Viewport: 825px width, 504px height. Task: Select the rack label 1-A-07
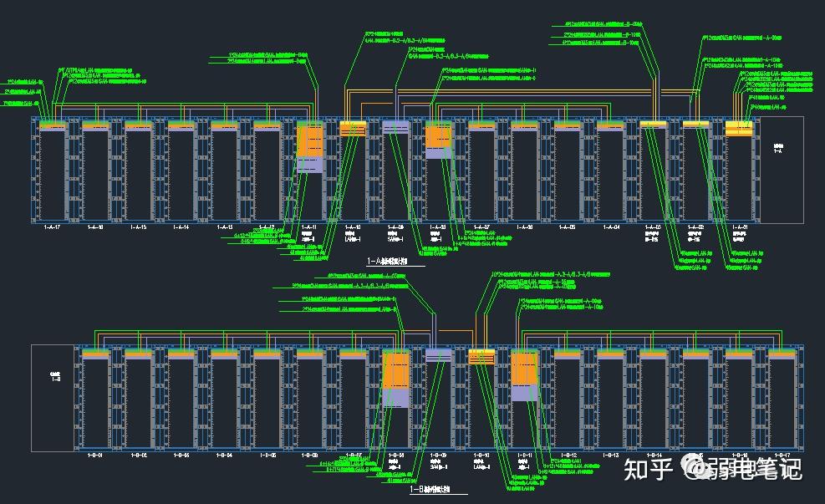481,227
